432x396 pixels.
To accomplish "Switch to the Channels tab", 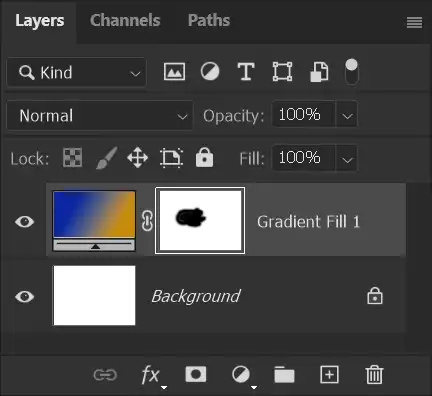I will 125,20.
